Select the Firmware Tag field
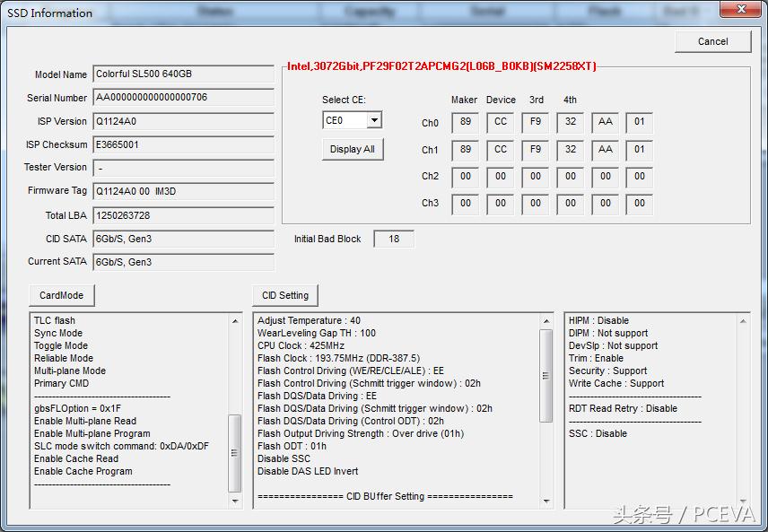This screenshot has width=768, height=532. [x=183, y=191]
